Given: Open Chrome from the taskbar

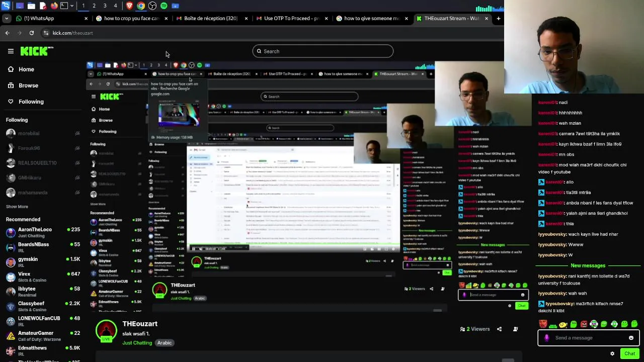Looking at the screenshot, I should [141, 6].
